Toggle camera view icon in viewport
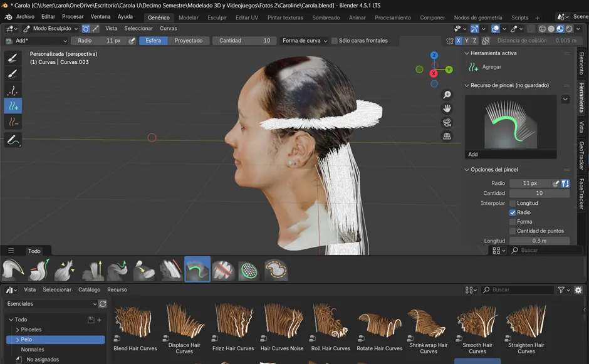 (447, 122)
